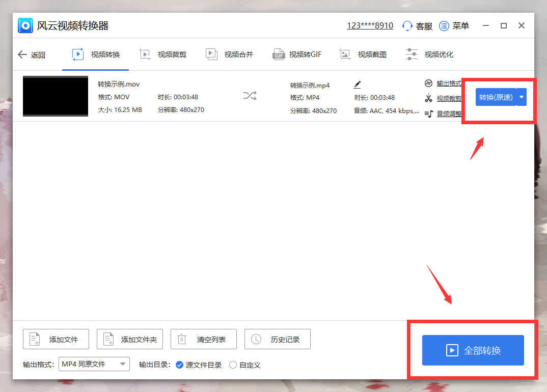The height and width of the screenshot is (392, 547).
Task: Maximize the 风云视频转换器 window
Action: click(503, 25)
